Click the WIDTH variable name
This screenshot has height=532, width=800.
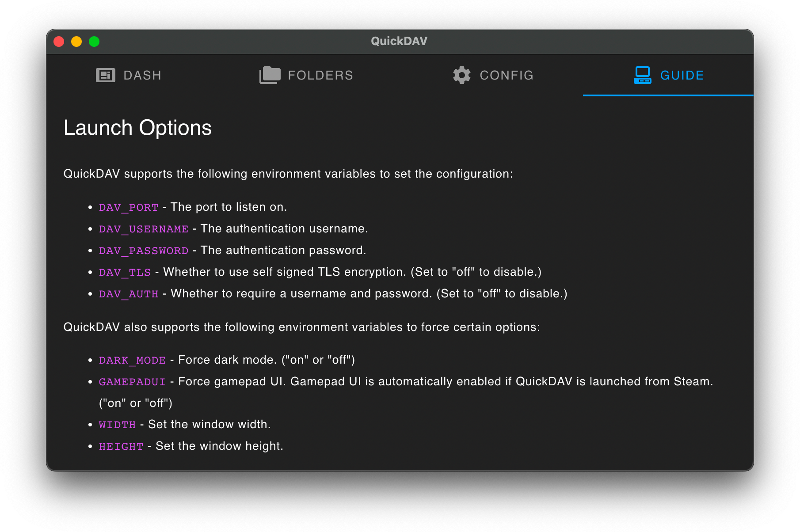pyautogui.click(x=117, y=425)
